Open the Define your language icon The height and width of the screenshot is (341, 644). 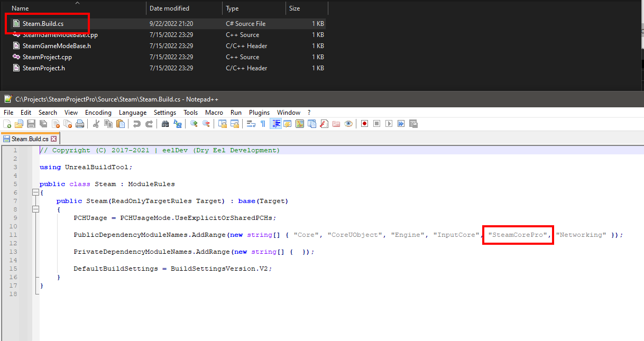(288, 124)
